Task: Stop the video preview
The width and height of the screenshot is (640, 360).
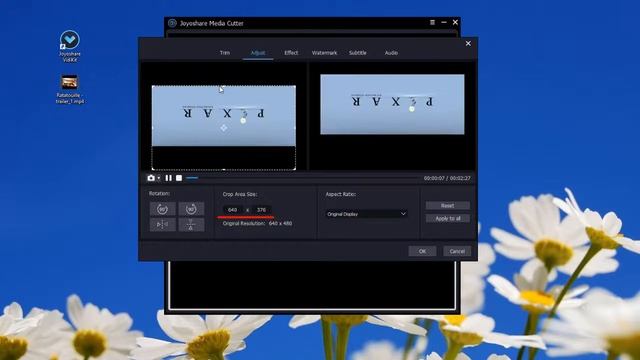Action: 179,178
